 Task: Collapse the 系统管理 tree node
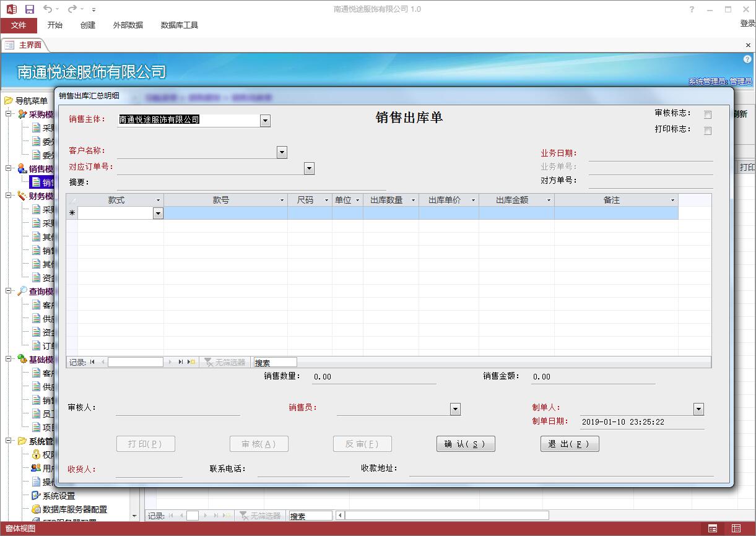coord(9,441)
